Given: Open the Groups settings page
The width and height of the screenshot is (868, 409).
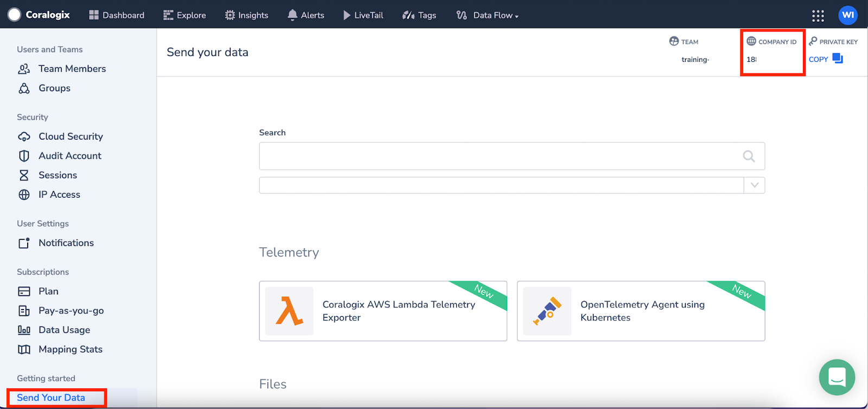Looking at the screenshot, I should [x=54, y=89].
